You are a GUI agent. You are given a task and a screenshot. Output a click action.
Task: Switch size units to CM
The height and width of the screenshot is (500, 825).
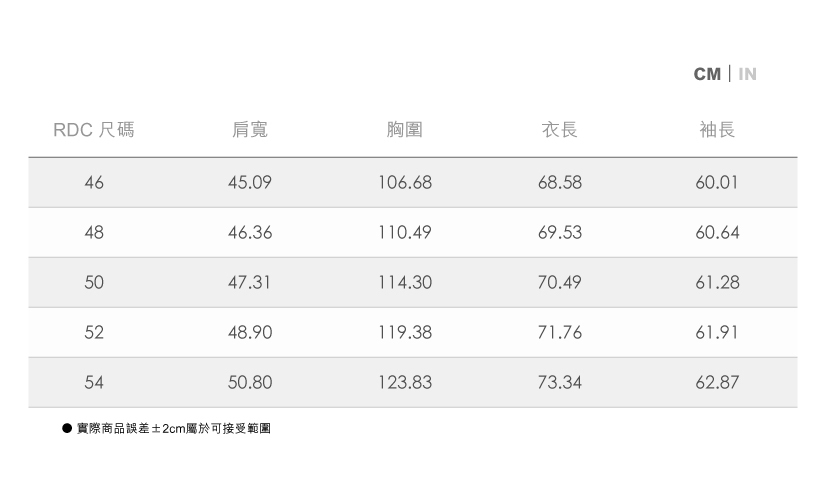pyautogui.click(x=707, y=75)
